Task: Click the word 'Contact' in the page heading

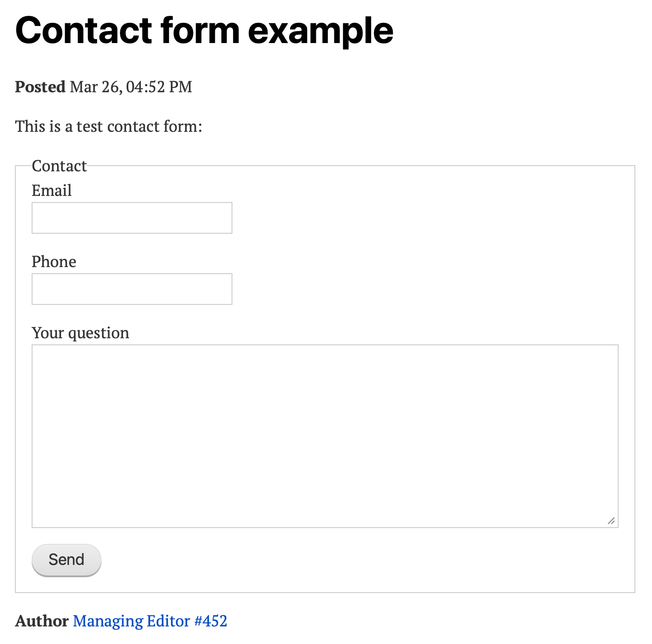Action: (x=83, y=31)
